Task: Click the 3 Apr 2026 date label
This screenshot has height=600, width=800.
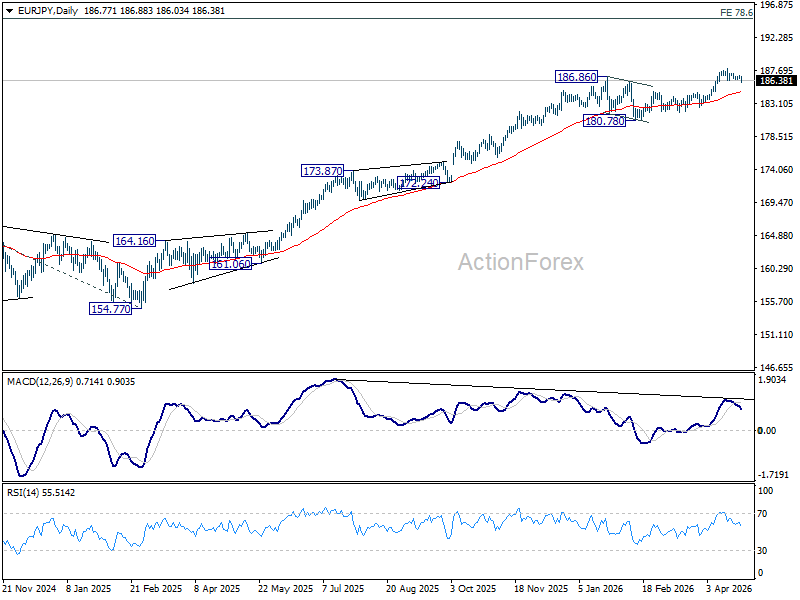Action: coord(729,588)
